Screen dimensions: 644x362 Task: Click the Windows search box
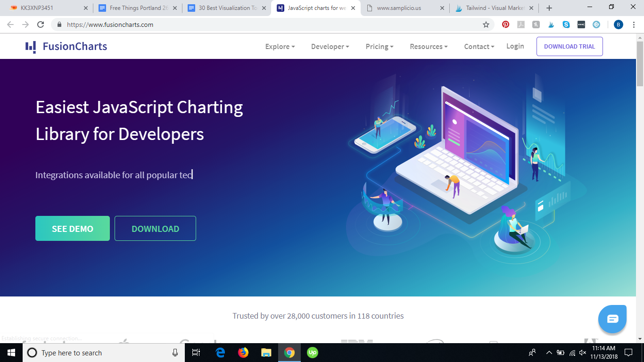coord(104,353)
